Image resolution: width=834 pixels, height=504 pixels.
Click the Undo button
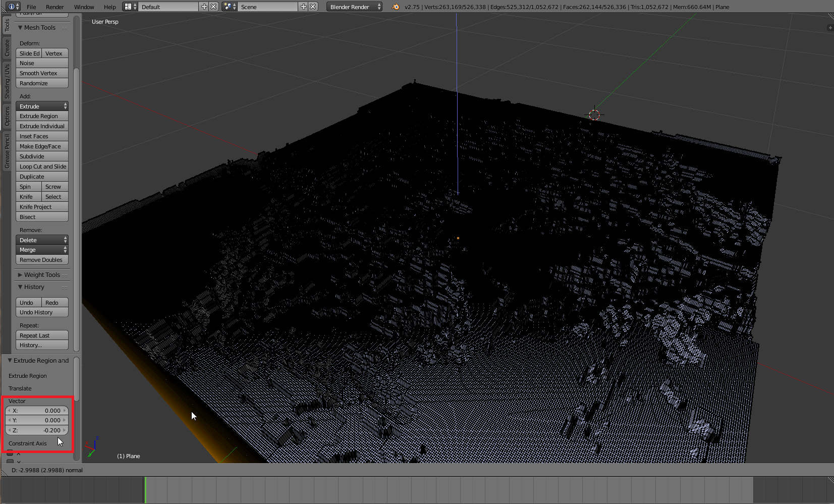[29, 303]
